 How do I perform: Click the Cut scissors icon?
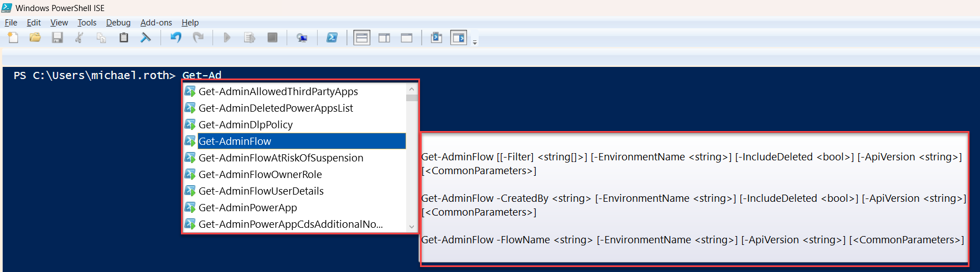pyautogui.click(x=79, y=38)
